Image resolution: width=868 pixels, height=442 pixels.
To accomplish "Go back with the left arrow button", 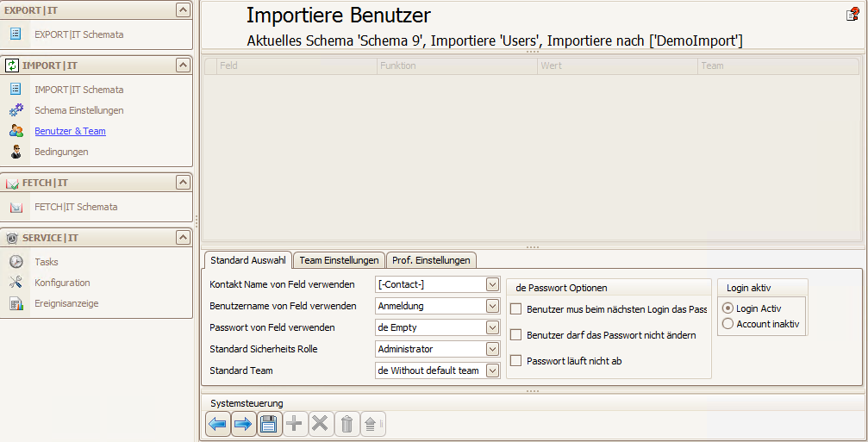I will [x=217, y=424].
